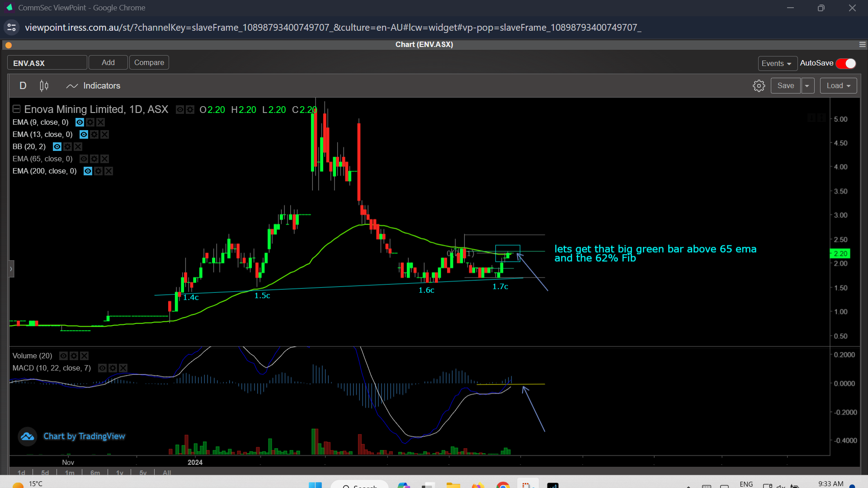Image resolution: width=868 pixels, height=488 pixels.
Task: Open Chrome site information icon
Action: [12, 28]
